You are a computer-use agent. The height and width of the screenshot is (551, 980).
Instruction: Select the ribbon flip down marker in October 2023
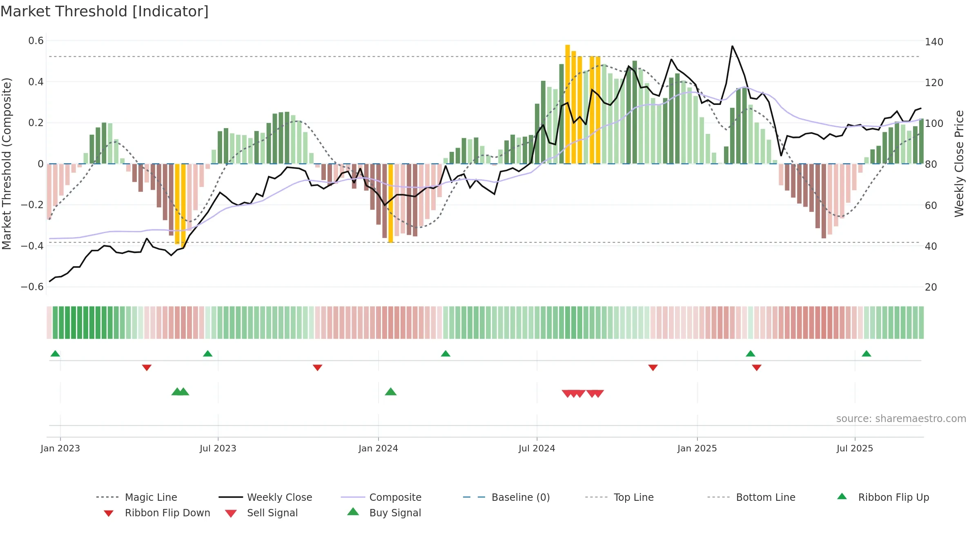coord(317,368)
